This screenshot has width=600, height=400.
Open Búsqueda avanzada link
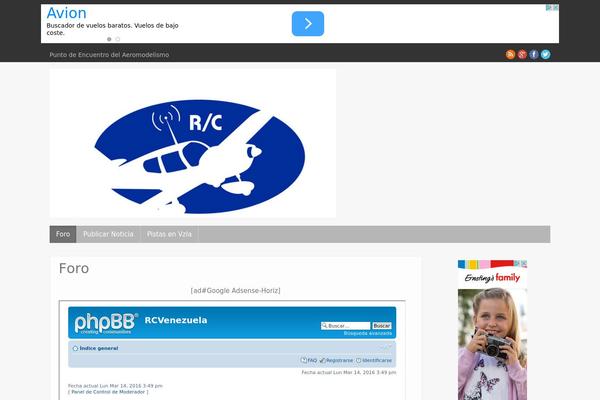(x=368, y=333)
